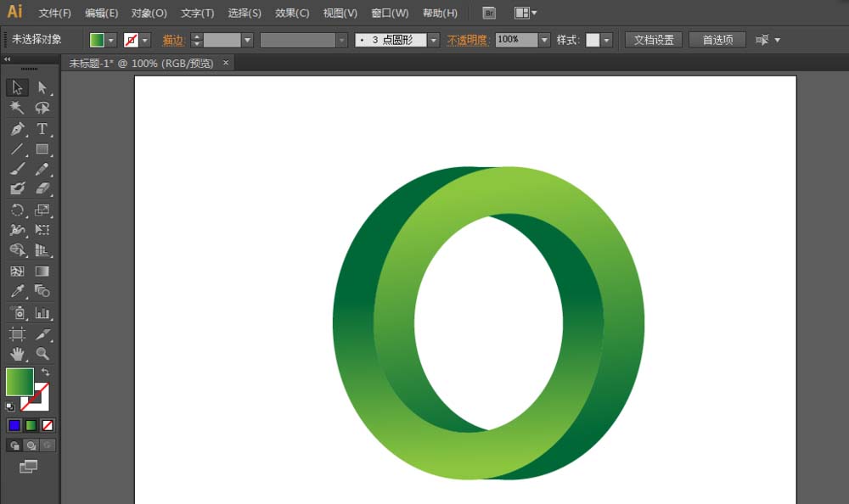This screenshot has height=504, width=849.
Task: Select the Hand tool
Action: [15, 355]
